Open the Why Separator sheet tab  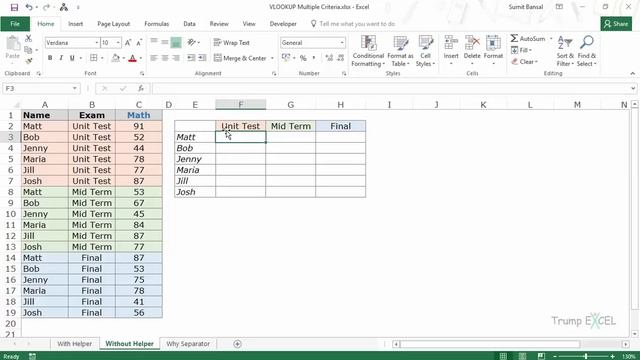tap(188, 344)
